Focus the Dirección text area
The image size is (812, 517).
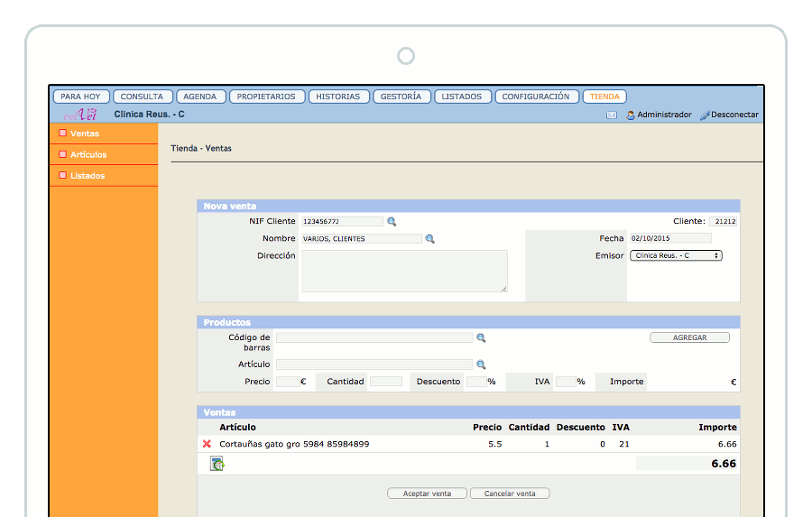click(x=404, y=272)
